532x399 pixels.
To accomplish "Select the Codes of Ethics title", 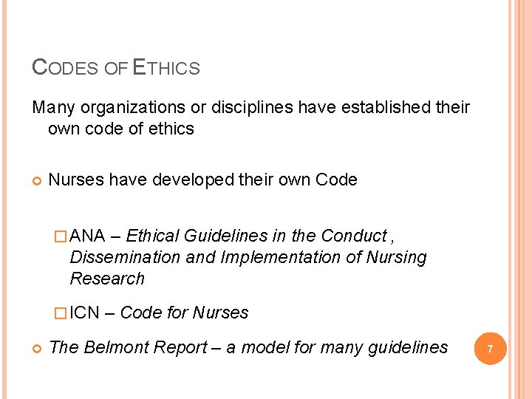I will [x=116, y=66].
